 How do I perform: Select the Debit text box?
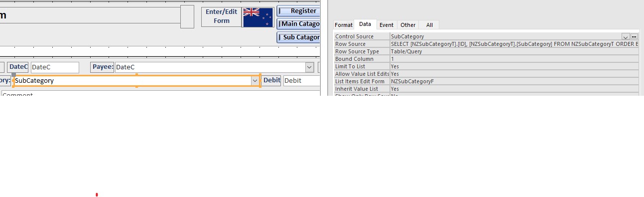coord(301,80)
